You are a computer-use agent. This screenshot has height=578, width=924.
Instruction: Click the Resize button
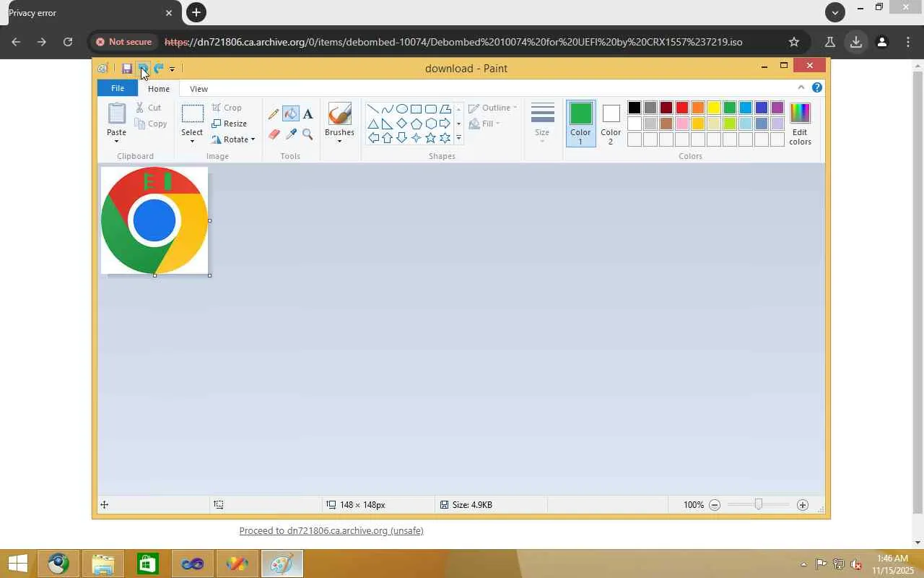point(230,124)
